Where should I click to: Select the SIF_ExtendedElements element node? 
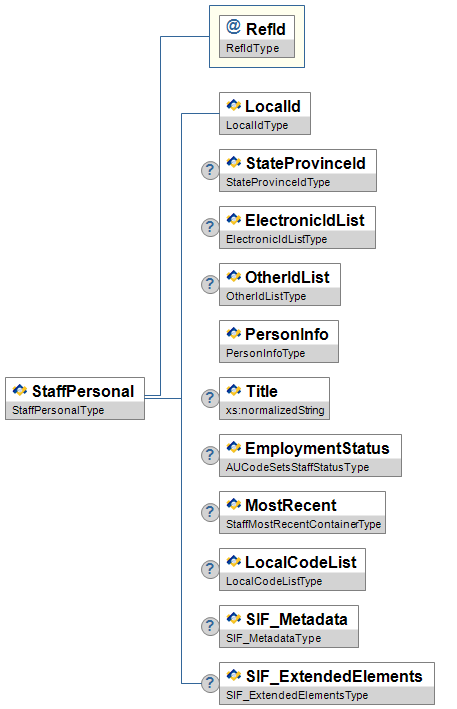(x=327, y=683)
